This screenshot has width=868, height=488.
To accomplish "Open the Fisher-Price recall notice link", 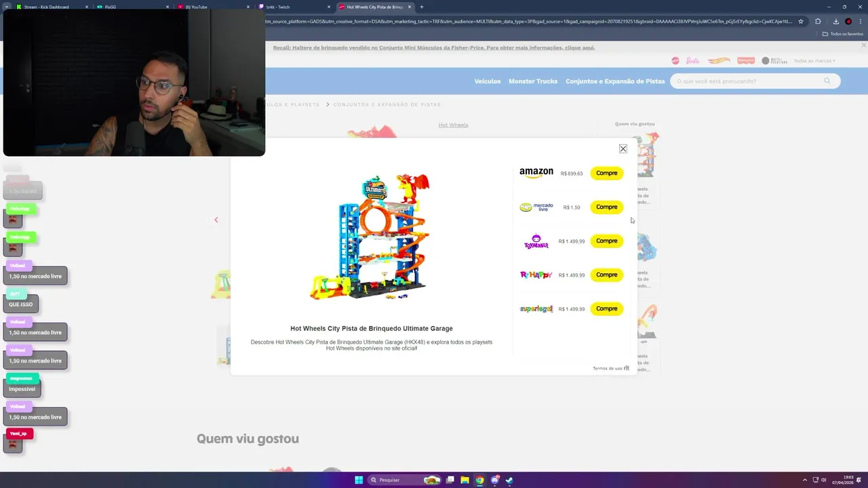I will [434, 47].
